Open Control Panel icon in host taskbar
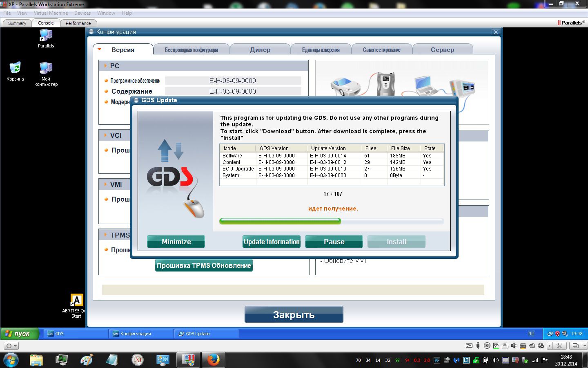588x368 pixels. point(163,360)
